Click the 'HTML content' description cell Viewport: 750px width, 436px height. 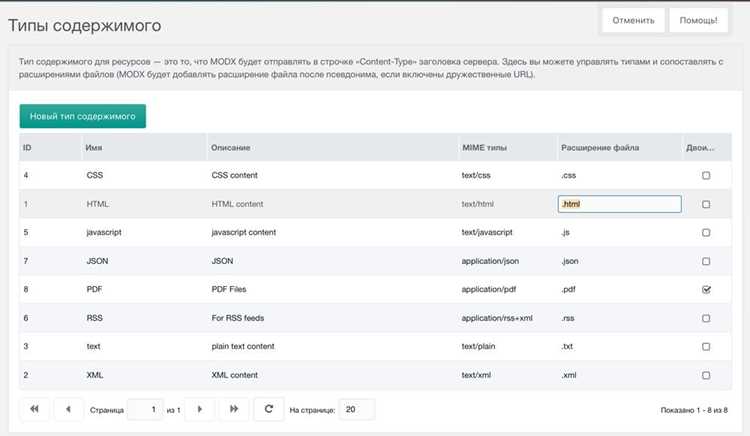(237, 204)
